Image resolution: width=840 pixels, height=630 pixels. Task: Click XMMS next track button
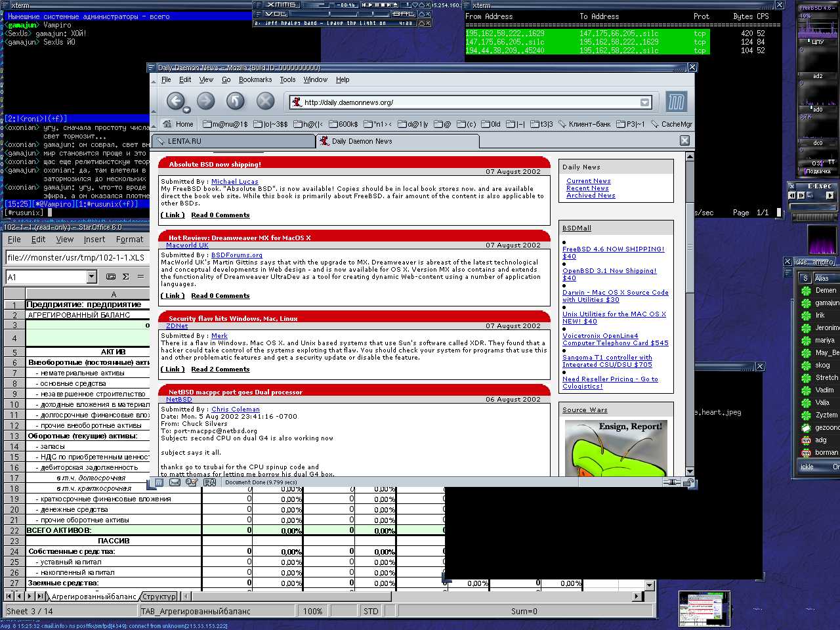pos(389,5)
